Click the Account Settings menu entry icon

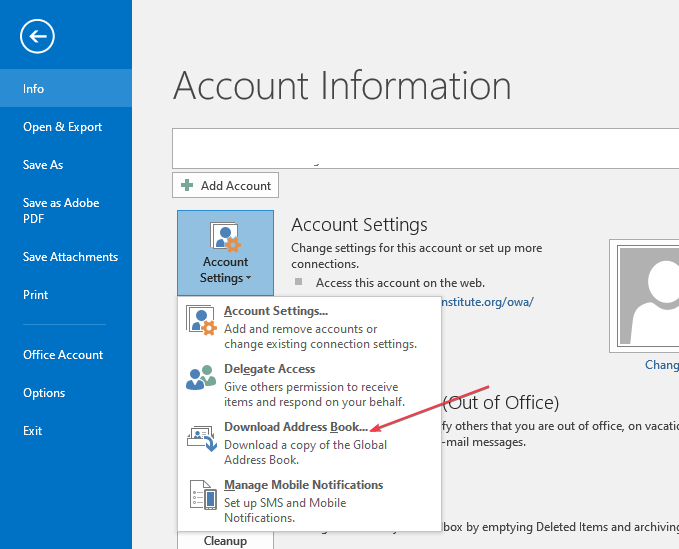(201, 320)
